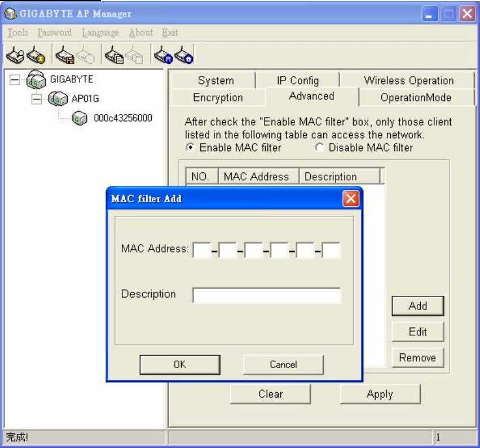
Task: Open the About menu
Action: 141,33
